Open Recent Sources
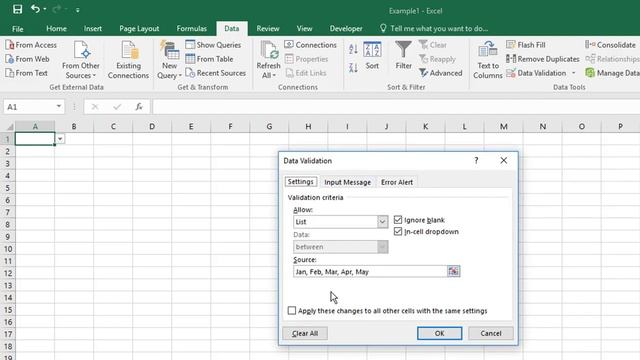The image size is (640, 360). [x=216, y=73]
